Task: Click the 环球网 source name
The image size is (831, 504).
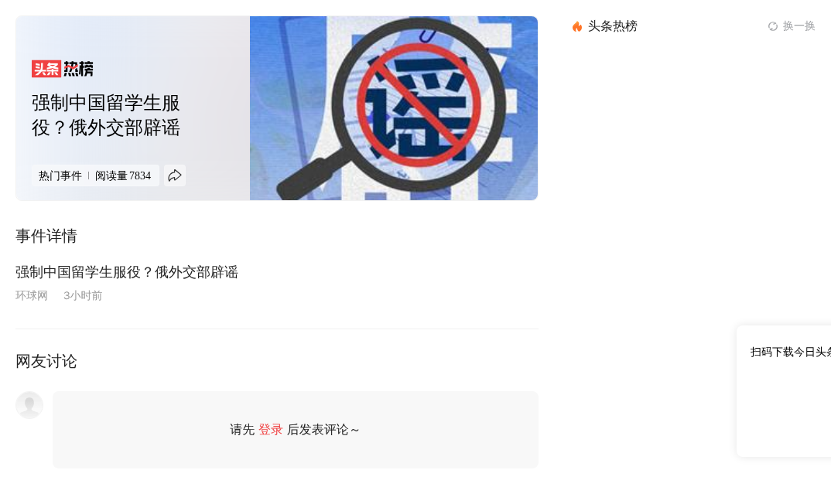Action: click(x=32, y=295)
